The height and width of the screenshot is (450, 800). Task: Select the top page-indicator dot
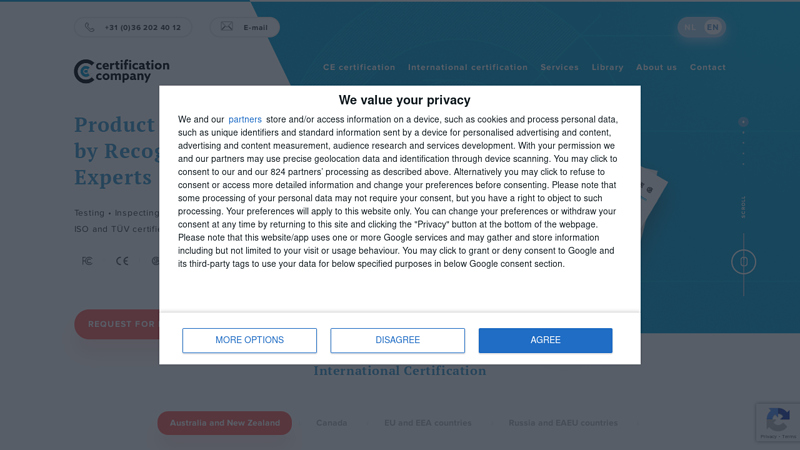click(x=743, y=122)
